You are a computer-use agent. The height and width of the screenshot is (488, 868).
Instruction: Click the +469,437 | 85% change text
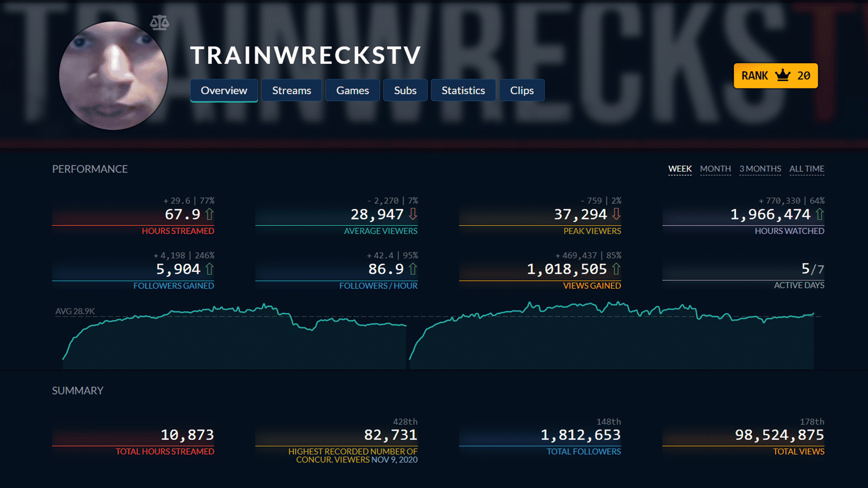pyautogui.click(x=588, y=255)
